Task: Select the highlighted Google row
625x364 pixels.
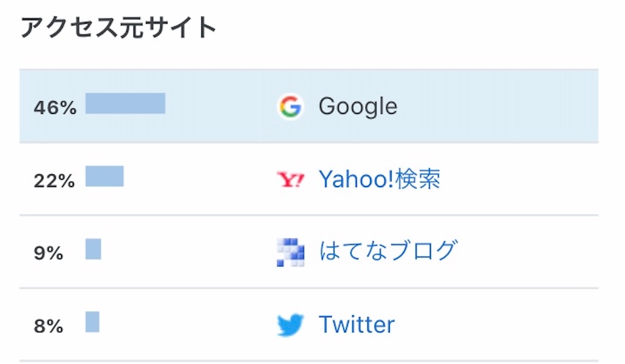Action: [309, 106]
